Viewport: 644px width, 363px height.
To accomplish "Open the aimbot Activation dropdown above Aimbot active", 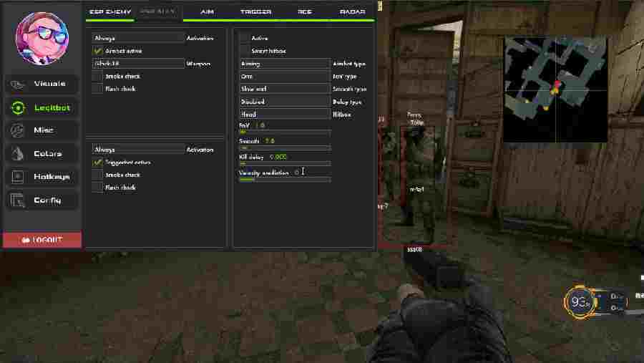I will pyautogui.click(x=138, y=38).
